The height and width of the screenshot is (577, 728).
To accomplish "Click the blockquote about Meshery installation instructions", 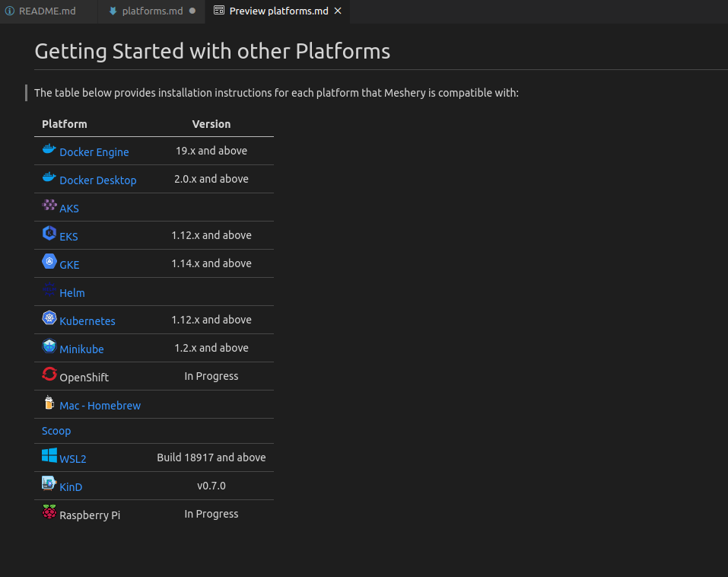I will (x=276, y=93).
